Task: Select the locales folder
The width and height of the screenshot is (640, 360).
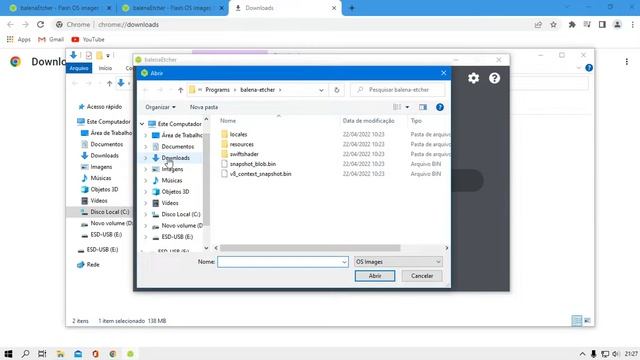Action: pos(238,134)
